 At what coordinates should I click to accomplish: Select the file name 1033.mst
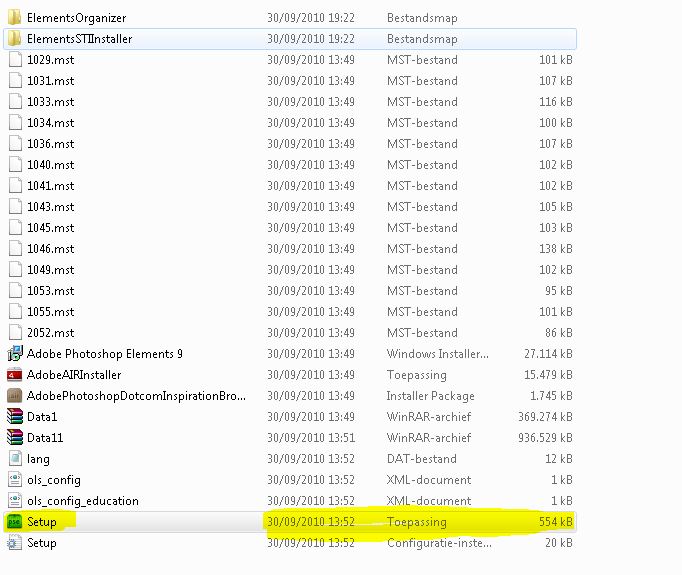[51, 102]
